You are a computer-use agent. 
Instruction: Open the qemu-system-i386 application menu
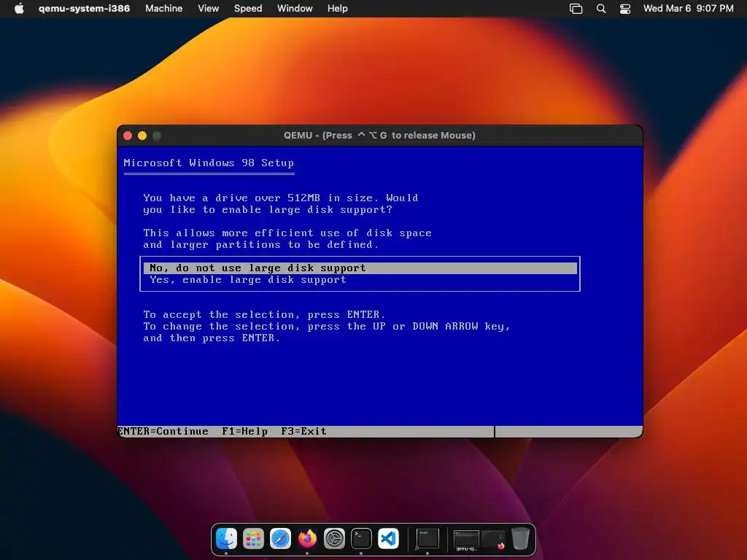85,9
